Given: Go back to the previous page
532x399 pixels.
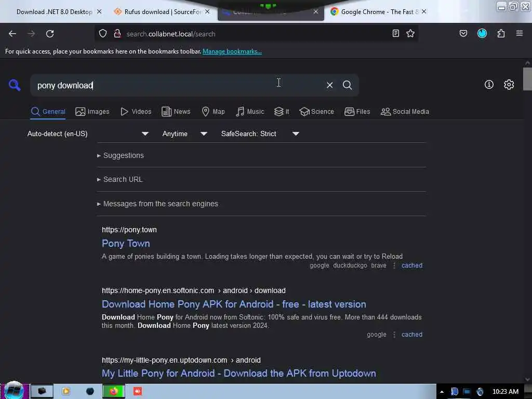Looking at the screenshot, I should (12, 34).
